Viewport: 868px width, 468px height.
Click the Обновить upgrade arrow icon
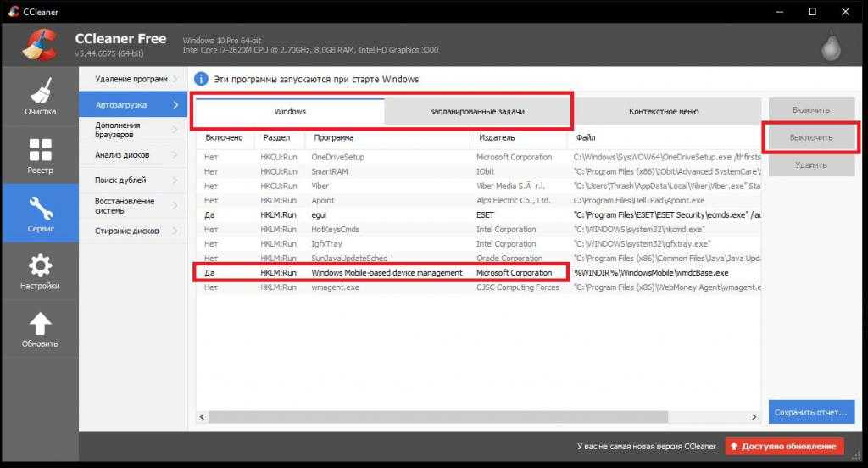[x=39, y=326]
